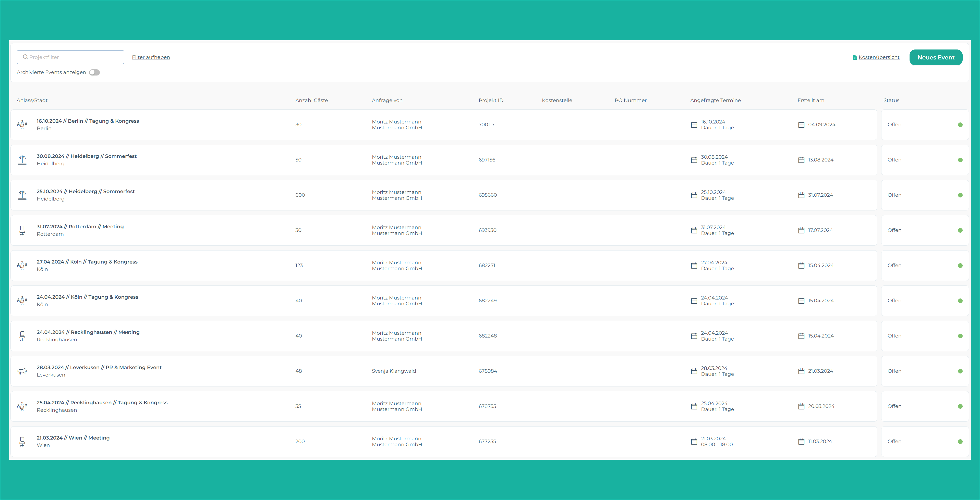Click the chair icon for Rotterdam Meeting
The height and width of the screenshot is (500, 980).
coord(22,230)
